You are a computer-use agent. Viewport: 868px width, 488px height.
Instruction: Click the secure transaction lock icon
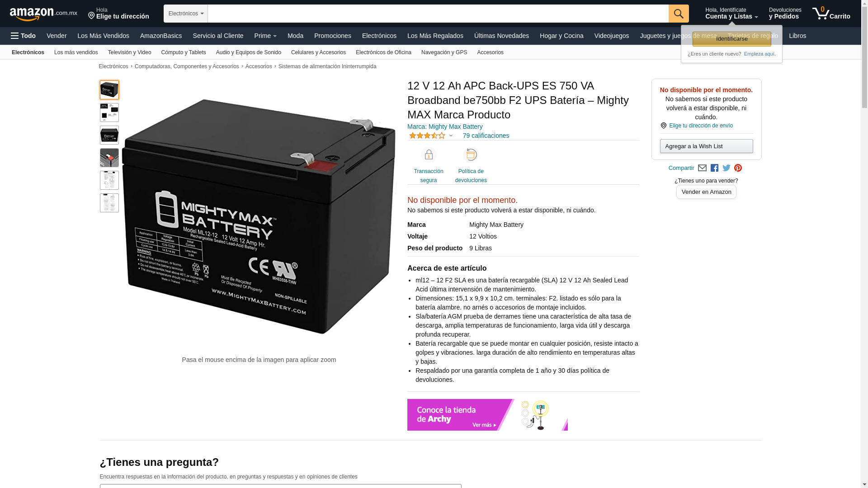tap(429, 155)
